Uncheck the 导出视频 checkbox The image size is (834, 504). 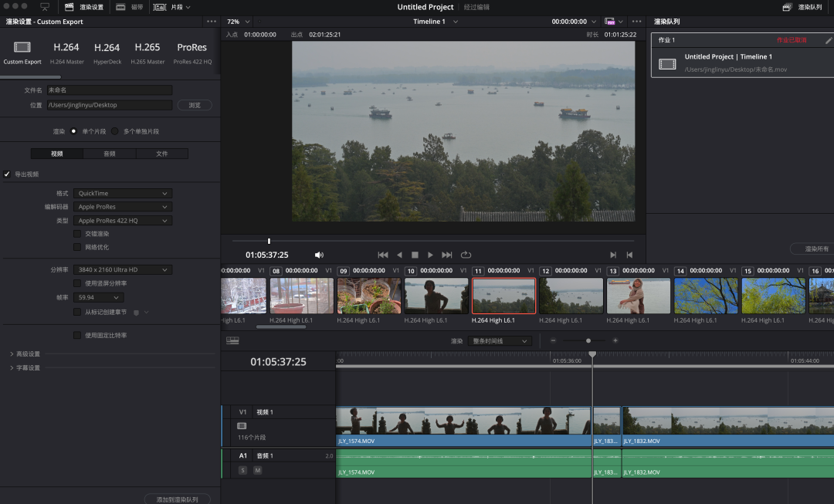coord(7,174)
